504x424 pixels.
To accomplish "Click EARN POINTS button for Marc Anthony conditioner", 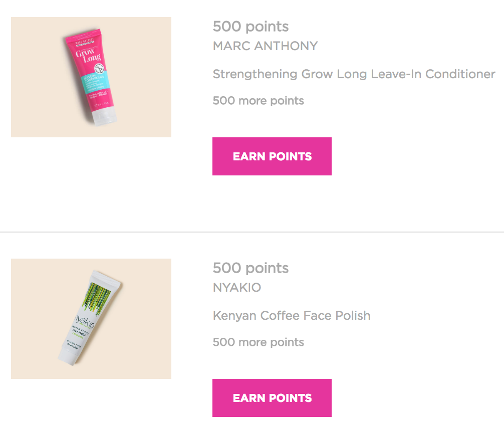I will click(272, 156).
